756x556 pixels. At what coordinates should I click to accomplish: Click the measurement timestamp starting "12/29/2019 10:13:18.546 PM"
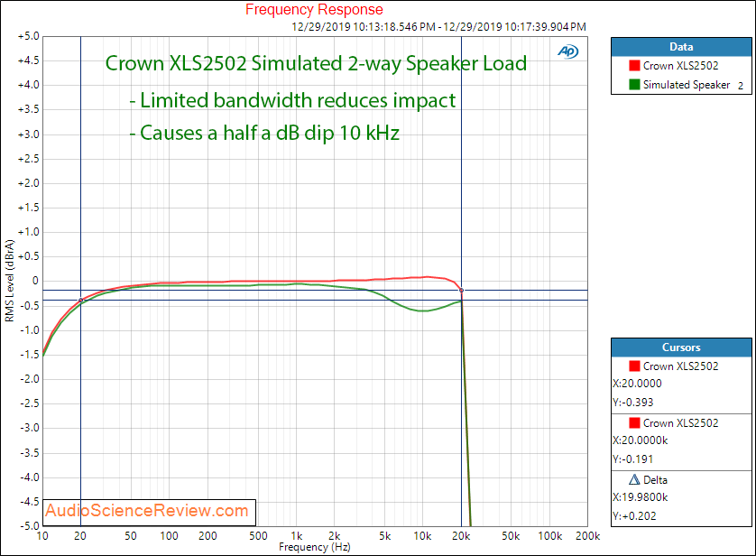pos(438,26)
